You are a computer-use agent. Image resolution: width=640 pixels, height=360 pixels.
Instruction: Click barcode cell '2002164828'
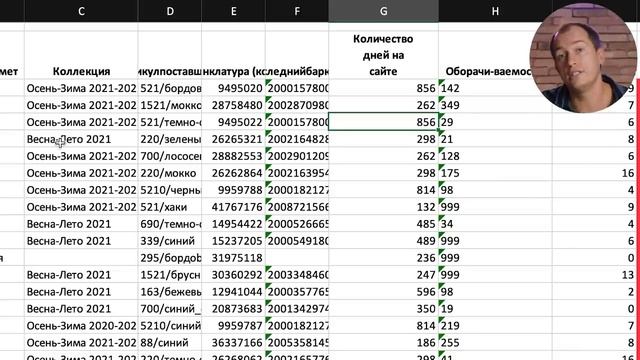pos(297,139)
